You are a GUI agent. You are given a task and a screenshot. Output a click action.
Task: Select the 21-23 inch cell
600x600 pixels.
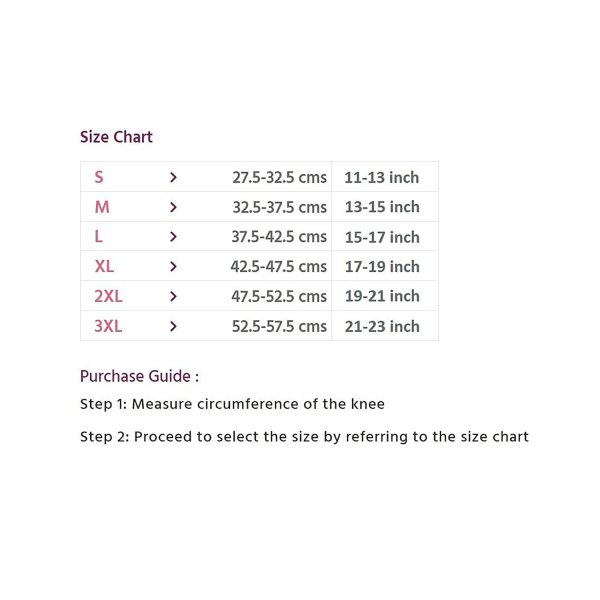381,326
